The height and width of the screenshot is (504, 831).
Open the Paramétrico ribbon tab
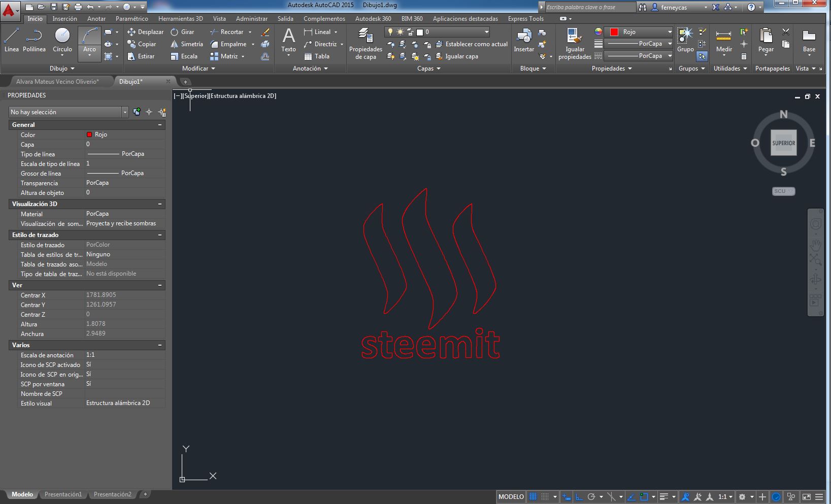[132, 19]
